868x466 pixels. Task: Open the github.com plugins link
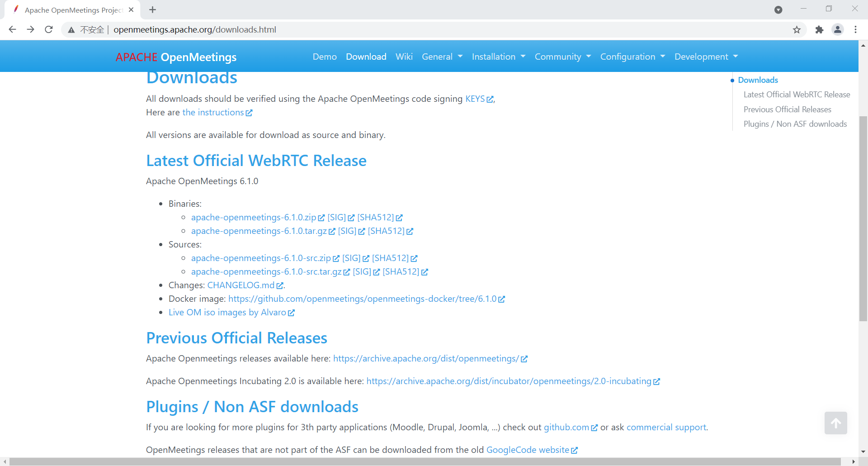[x=566, y=427]
